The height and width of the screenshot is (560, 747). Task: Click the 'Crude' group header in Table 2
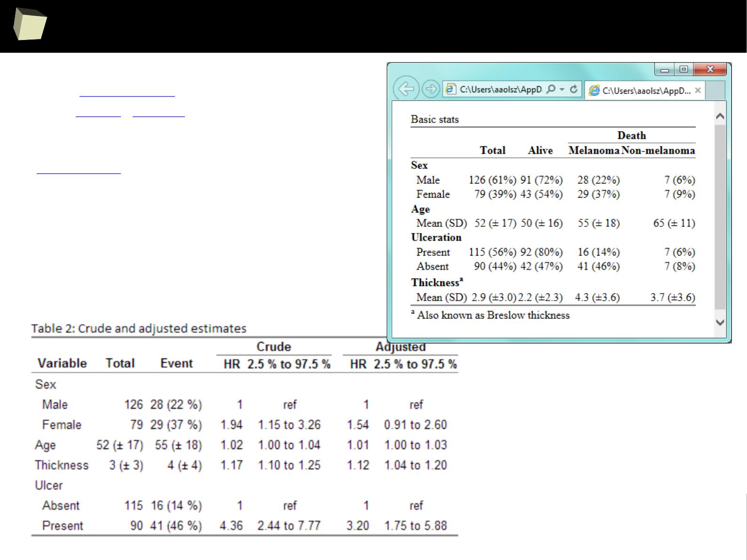pos(274,347)
